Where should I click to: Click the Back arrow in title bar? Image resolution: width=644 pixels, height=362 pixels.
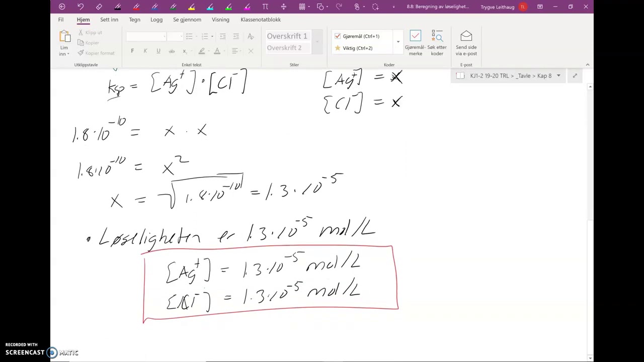click(x=62, y=7)
